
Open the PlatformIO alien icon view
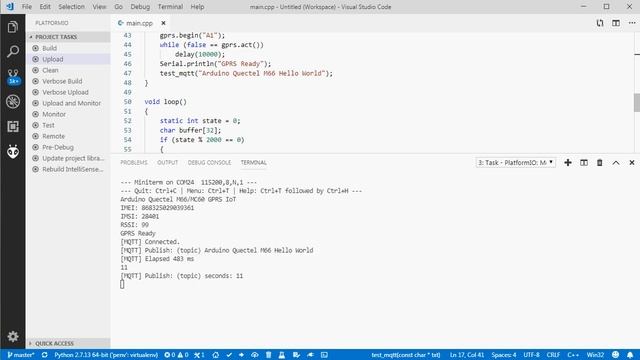point(13,151)
